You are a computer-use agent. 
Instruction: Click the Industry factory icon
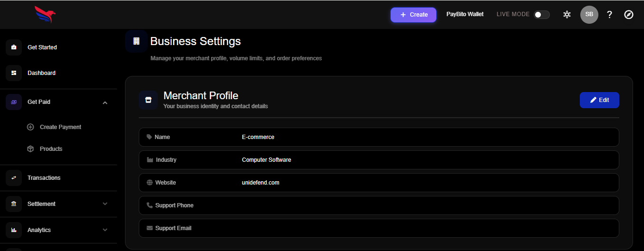150,160
